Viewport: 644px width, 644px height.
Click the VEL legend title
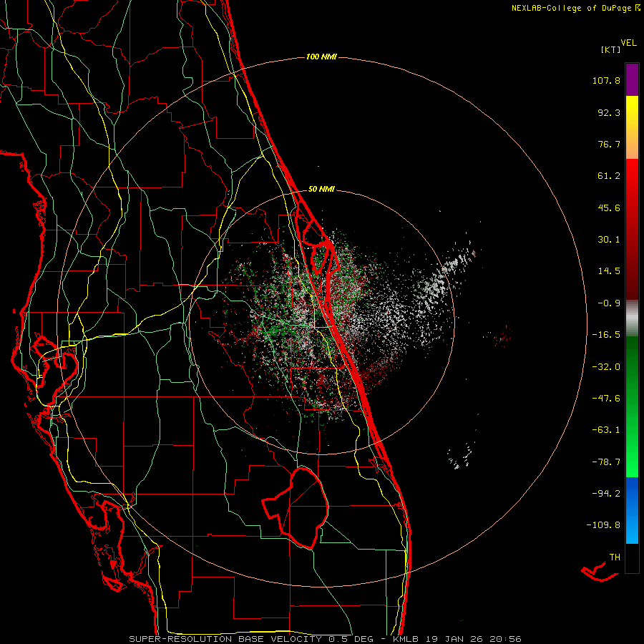click(628, 43)
